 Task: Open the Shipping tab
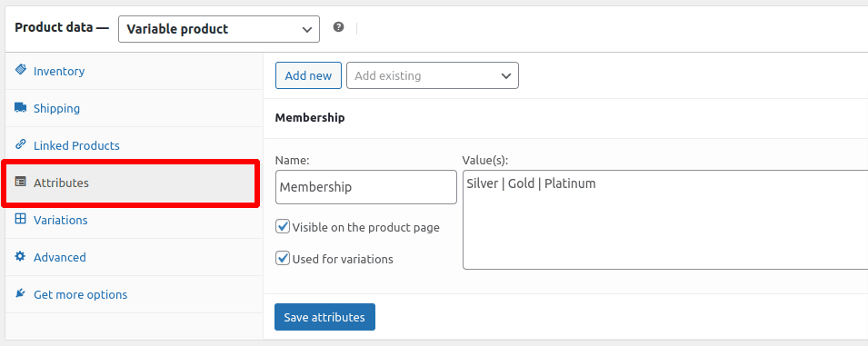click(x=134, y=108)
